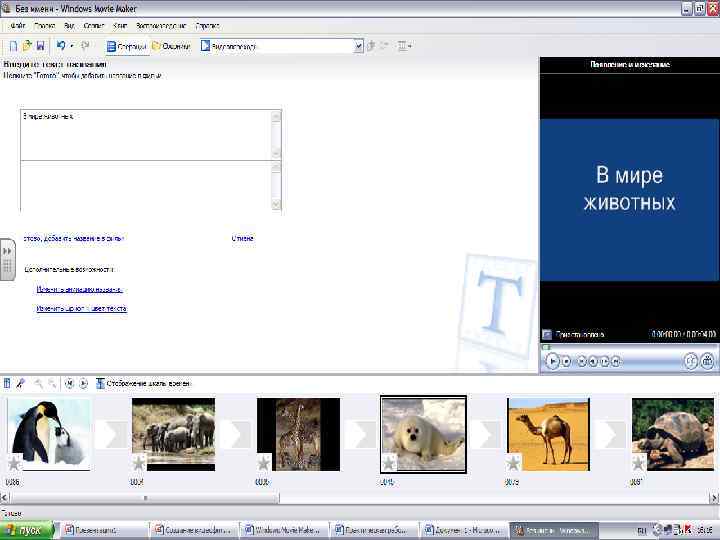Image resolution: width=720 pixels, height=540 pixels.
Task: Open the Файл menu
Action: 17,26
